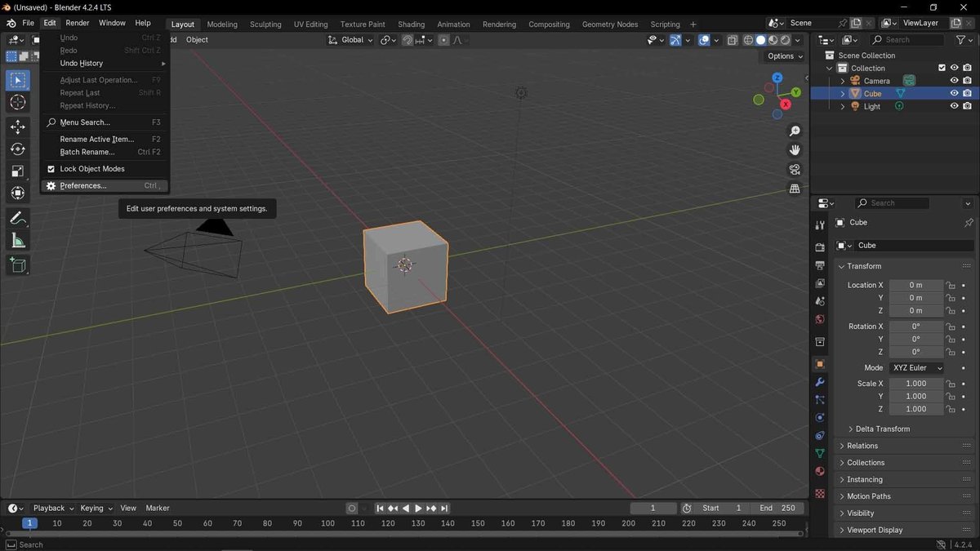This screenshot has width=980, height=551.
Task: Open the Render properties tab
Action: pyautogui.click(x=819, y=247)
